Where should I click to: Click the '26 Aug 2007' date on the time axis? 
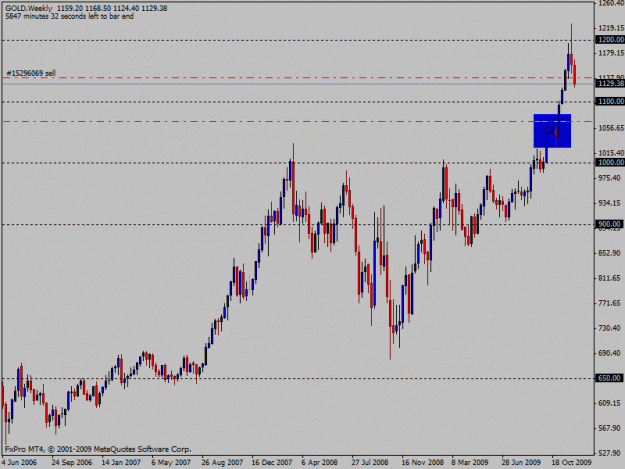(222, 463)
